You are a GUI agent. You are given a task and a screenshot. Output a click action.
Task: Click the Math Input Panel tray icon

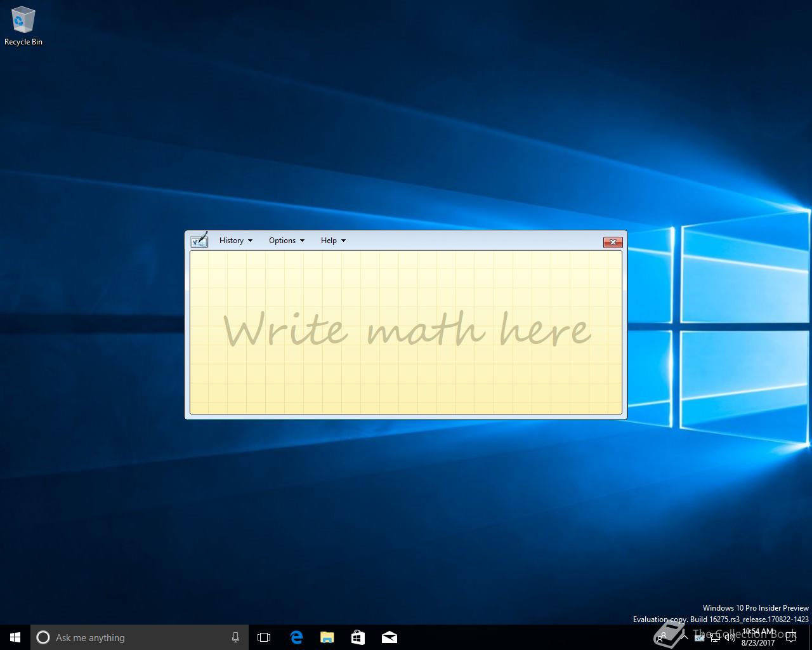(x=699, y=637)
